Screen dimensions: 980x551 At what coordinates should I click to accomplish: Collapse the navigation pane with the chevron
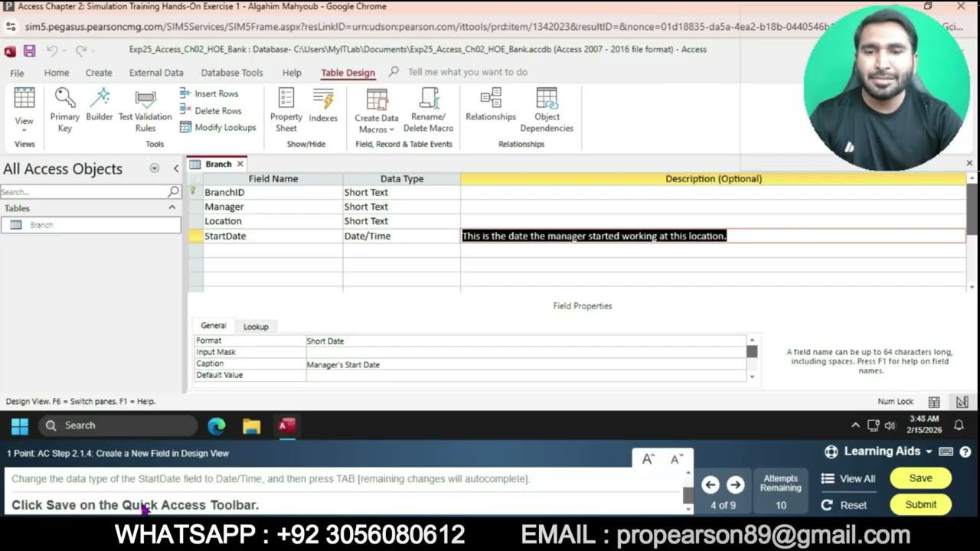tap(176, 168)
